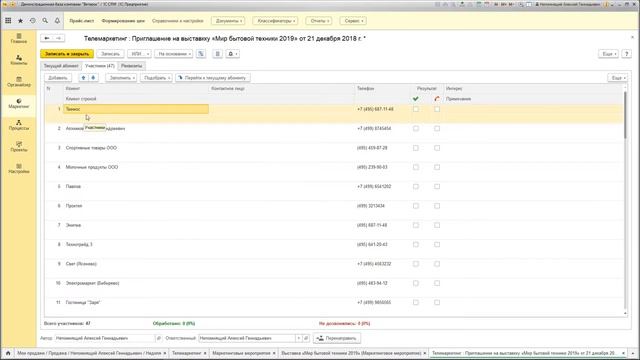Switch to the Участники (47) tab
The image size is (640, 360).
[x=100, y=66]
